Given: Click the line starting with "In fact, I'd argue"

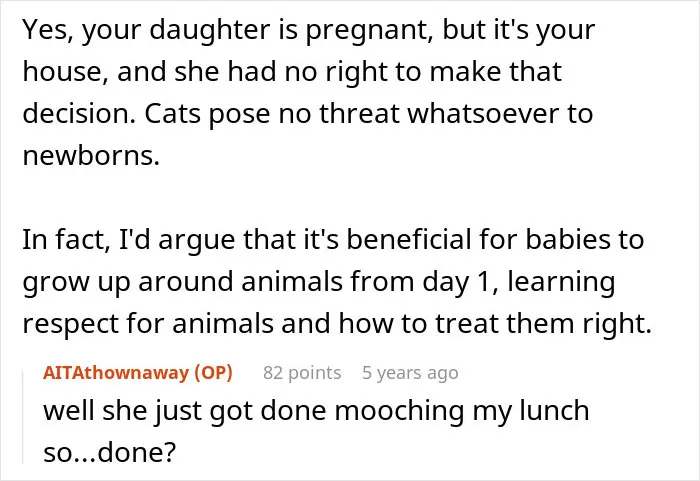Looking at the screenshot, I should click(333, 240).
